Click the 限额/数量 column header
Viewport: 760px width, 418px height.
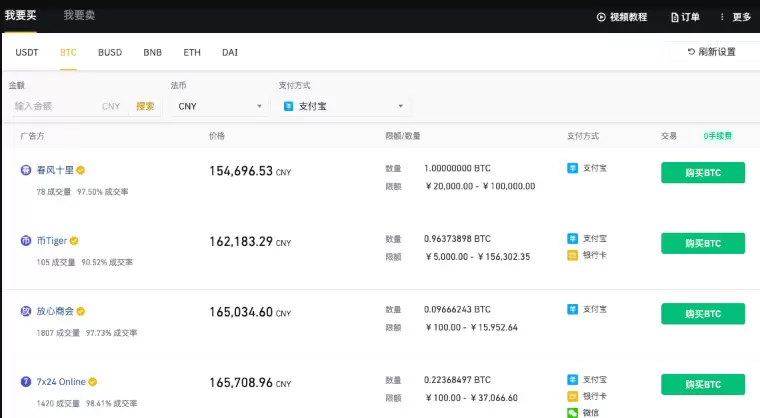[x=403, y=136]
